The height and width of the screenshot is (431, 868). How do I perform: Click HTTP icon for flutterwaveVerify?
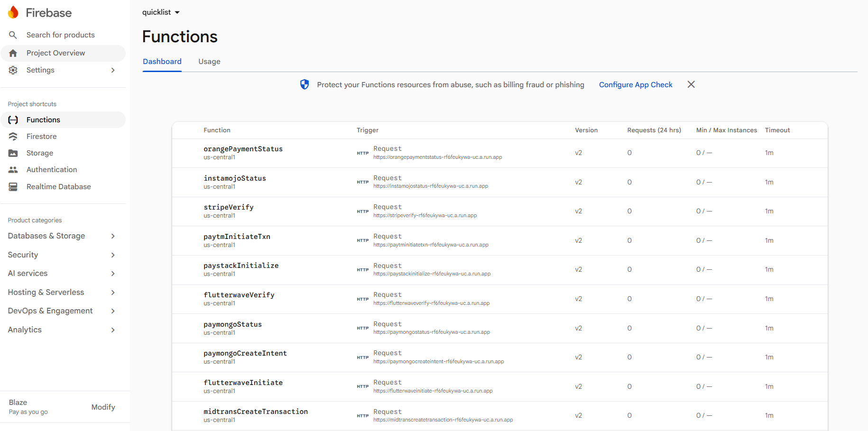point(363,299)
